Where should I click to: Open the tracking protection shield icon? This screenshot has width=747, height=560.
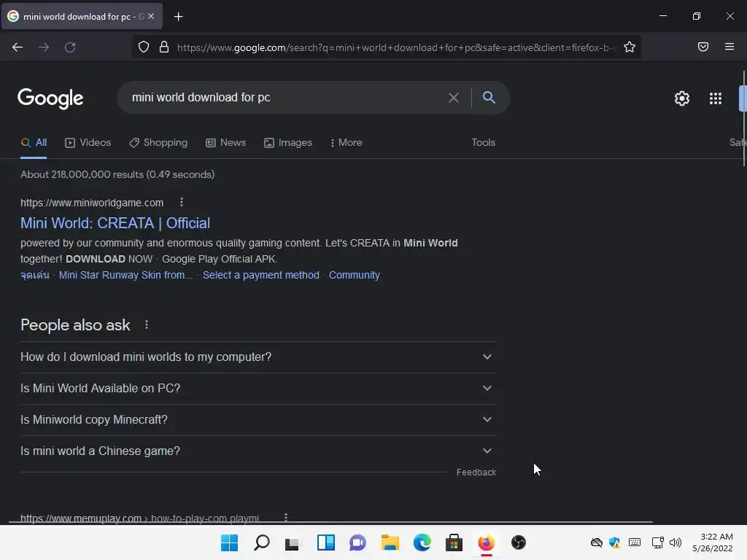click(x=144, y=47)
